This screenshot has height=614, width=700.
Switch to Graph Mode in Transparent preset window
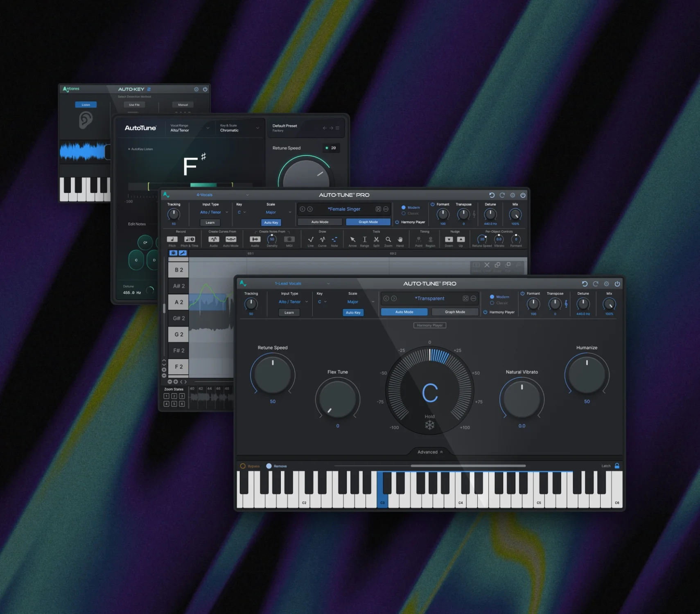pyautogui.click(x=455, y=312)
